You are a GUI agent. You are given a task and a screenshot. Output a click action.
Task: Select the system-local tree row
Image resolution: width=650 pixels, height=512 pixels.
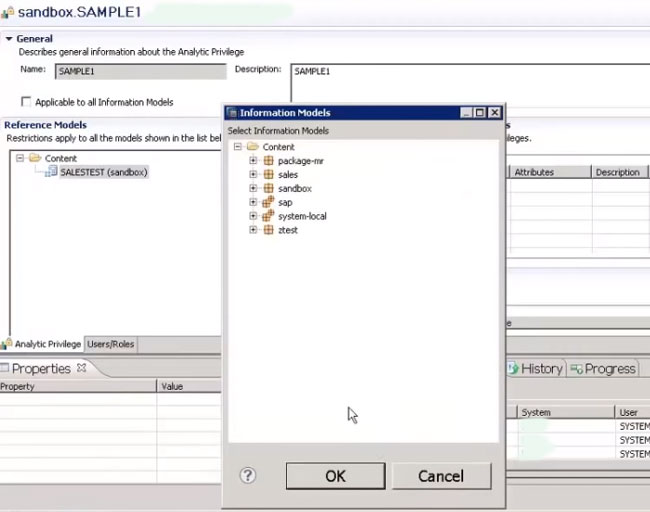(x=302, y=216)
